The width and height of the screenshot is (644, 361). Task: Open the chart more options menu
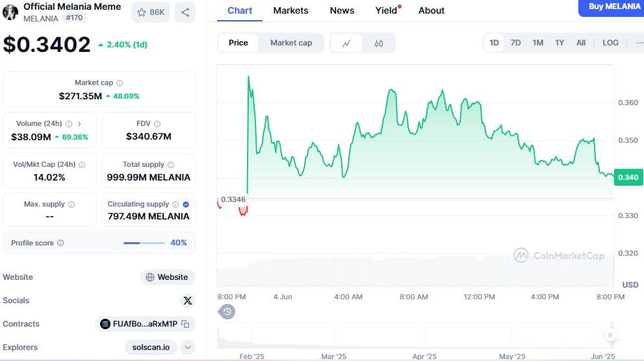(639, 43)
